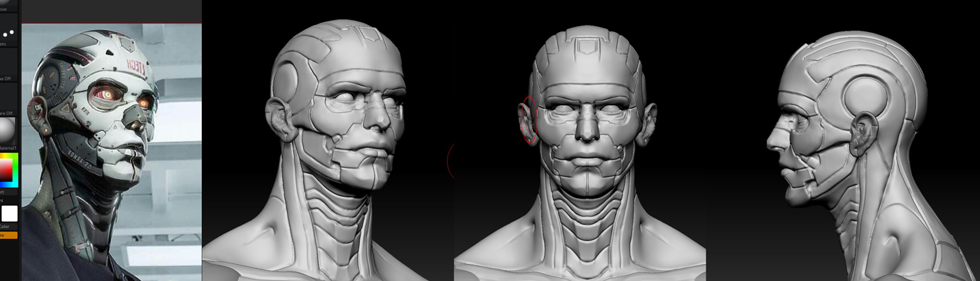Select the white main color swatch

pyautogui.click(x=10, y=214)
